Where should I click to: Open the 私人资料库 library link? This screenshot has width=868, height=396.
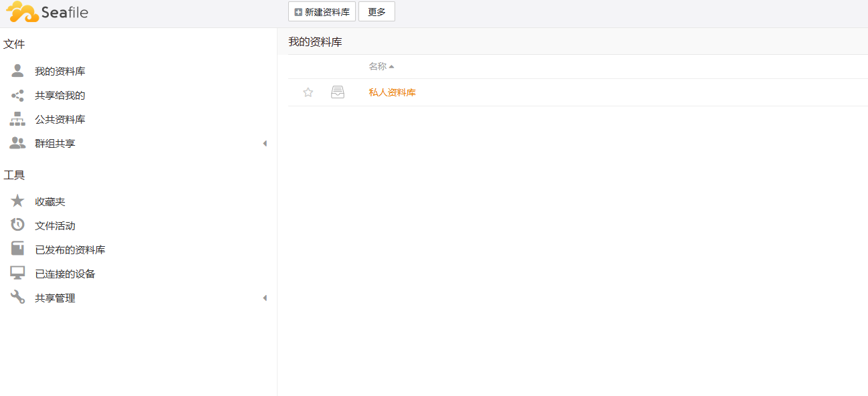392,93
